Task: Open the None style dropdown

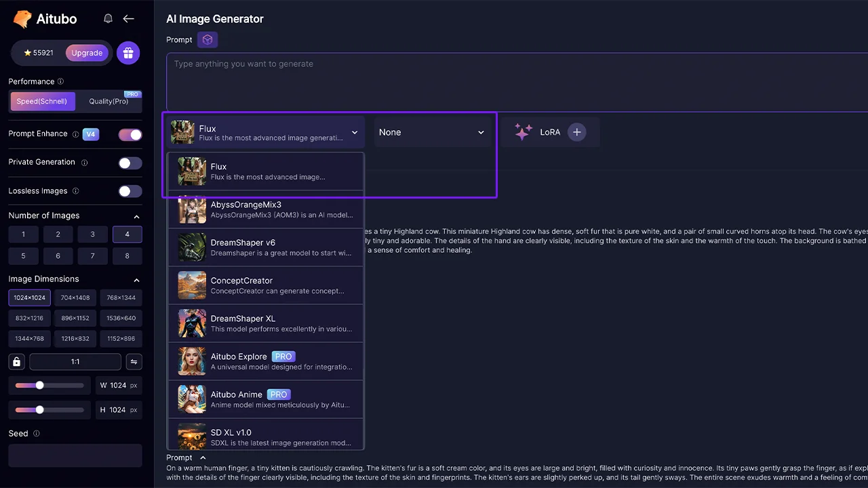Action: (x=433, y=132)
